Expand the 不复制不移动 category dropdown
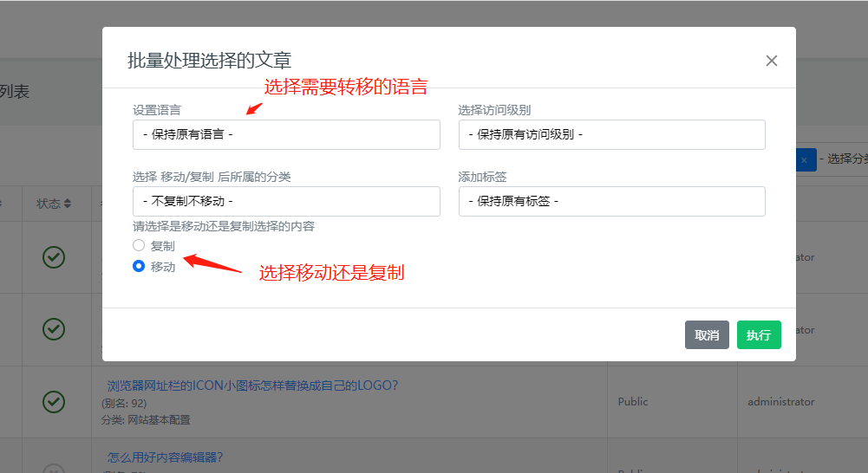This screenshot has width=868, height=473. pos(286,201)
